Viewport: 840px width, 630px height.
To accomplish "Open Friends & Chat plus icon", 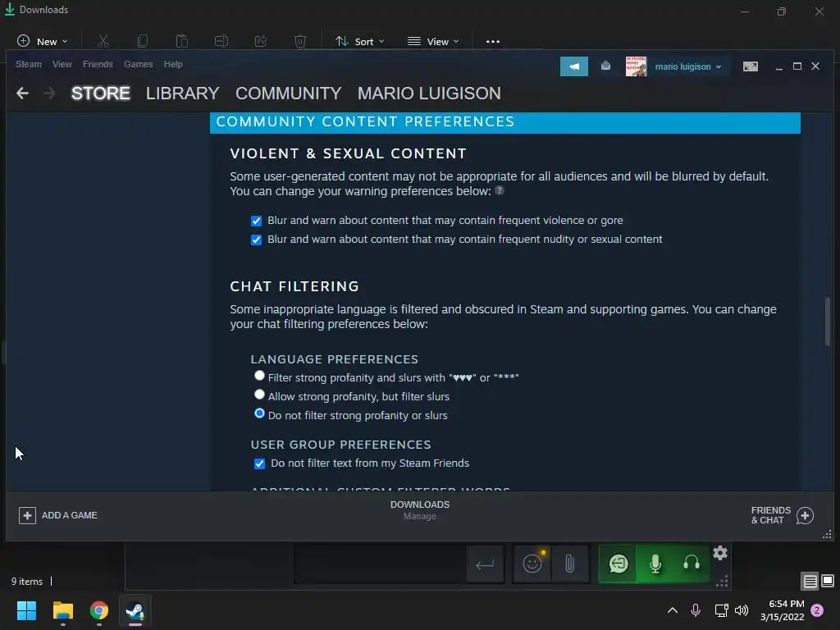I will [x=805, y=515].
